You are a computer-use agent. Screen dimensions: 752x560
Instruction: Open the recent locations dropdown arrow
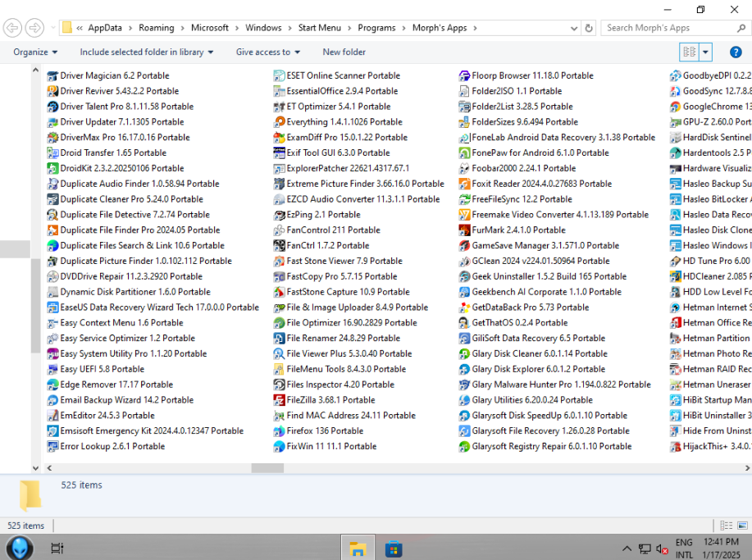tap(52, 28)
